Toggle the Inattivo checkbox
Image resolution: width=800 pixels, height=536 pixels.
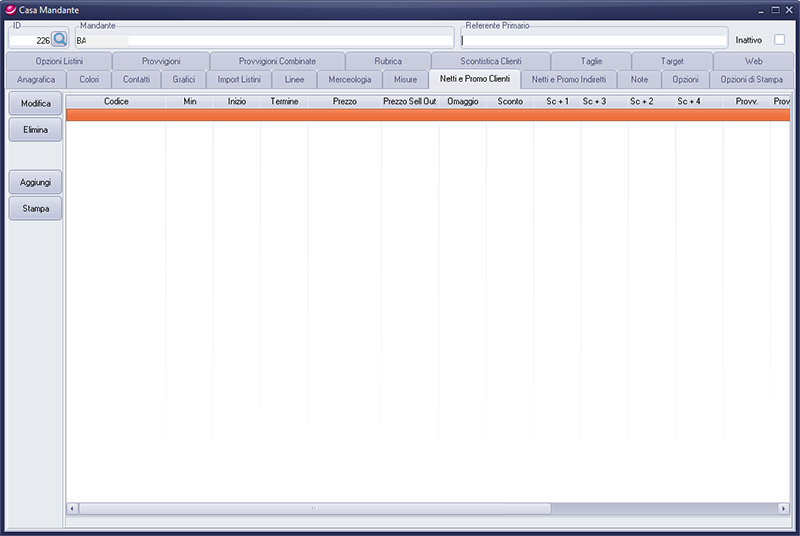(779, 40)
